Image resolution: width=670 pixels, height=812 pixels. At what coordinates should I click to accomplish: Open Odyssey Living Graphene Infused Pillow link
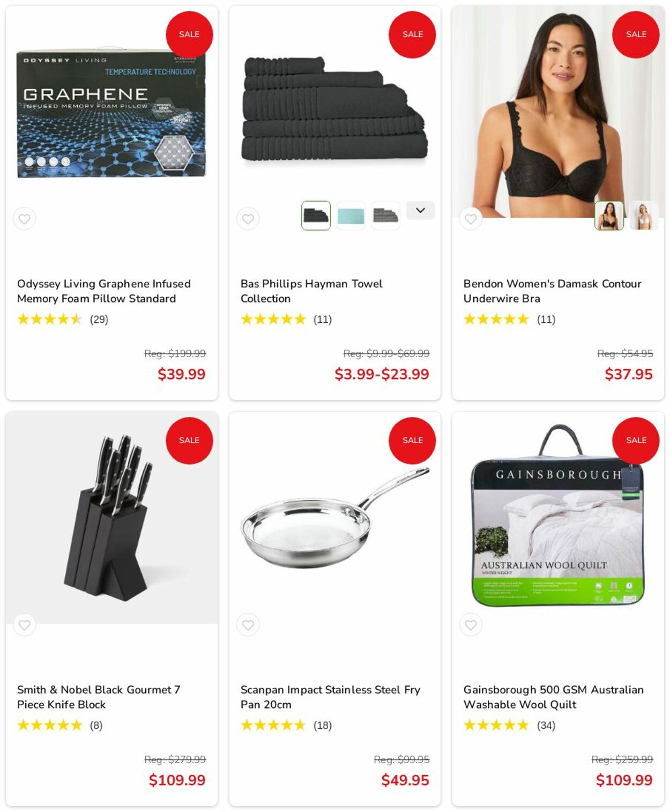coord(103,291)
